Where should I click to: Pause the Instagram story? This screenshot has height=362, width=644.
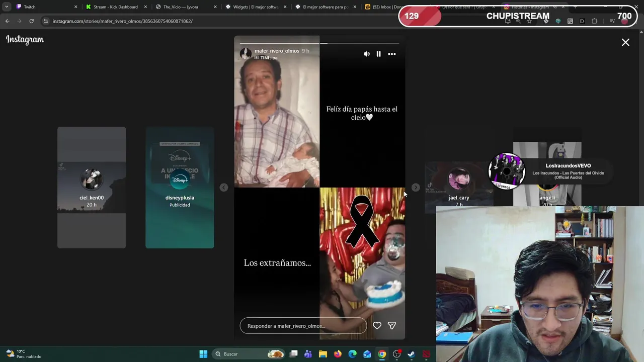(x=379, y=54)
